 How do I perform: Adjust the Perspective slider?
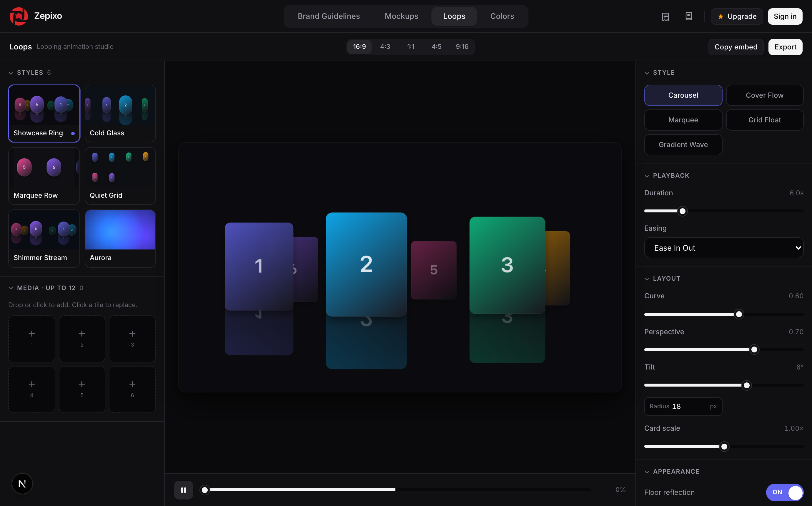click(x=724, y=350)
